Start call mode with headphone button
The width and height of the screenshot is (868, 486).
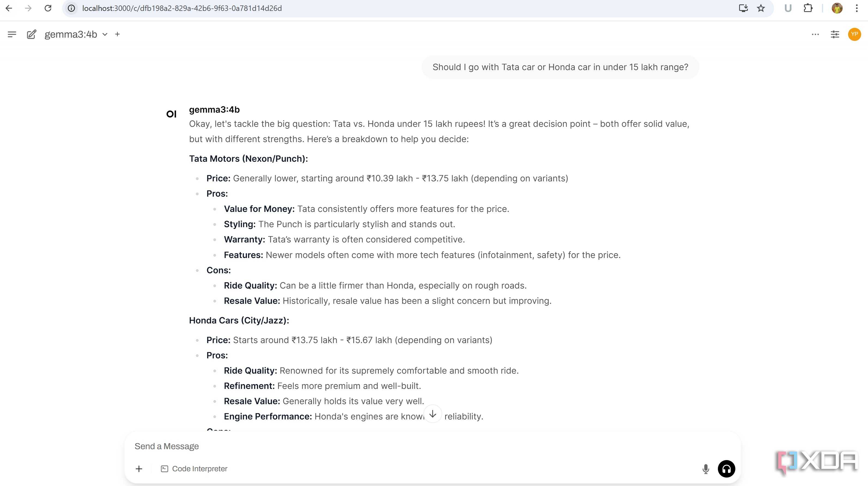(x=726, y=469)
